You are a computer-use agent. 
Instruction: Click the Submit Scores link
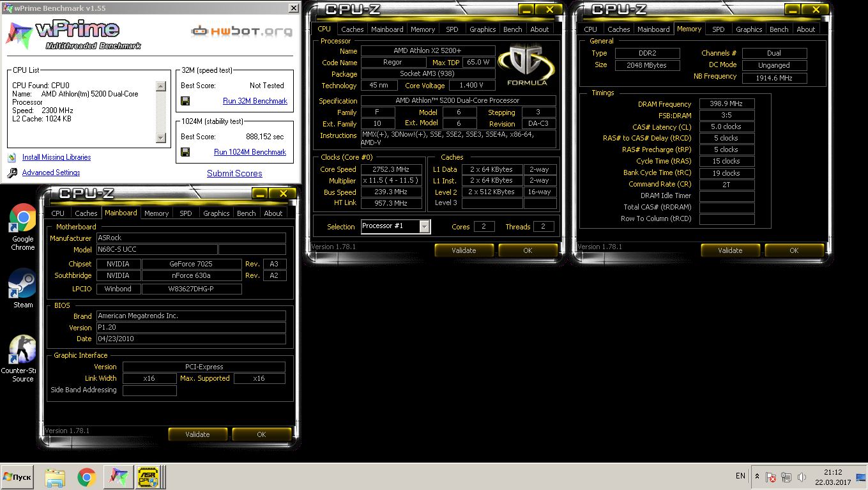(234, 173)
